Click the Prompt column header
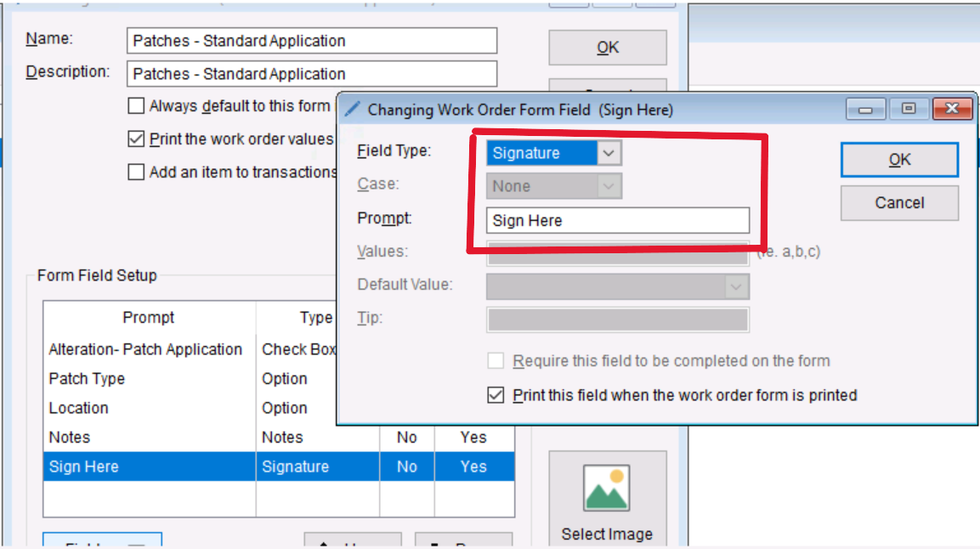Screen dimensions: 980x549 149,317
